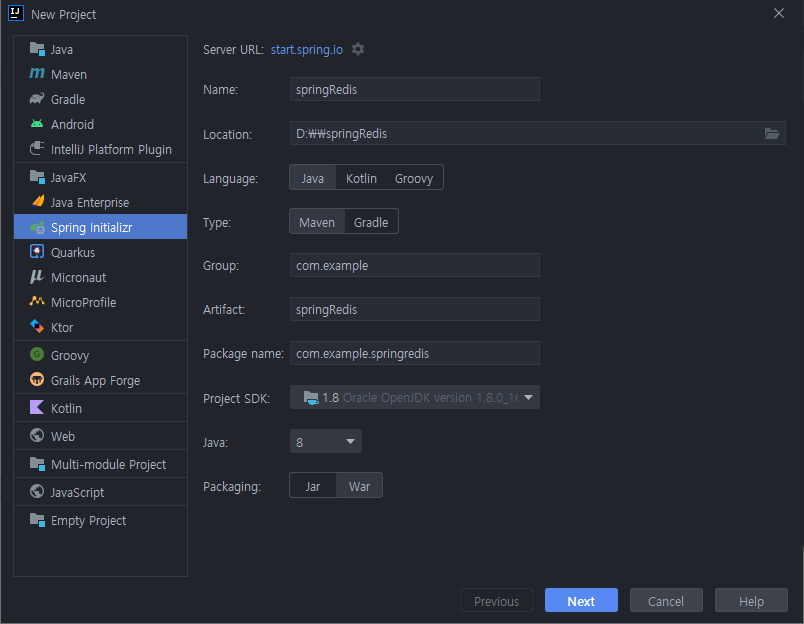Click the Name field springRedis
Screen dimensions: 804x624
click(x=414, y=89)
